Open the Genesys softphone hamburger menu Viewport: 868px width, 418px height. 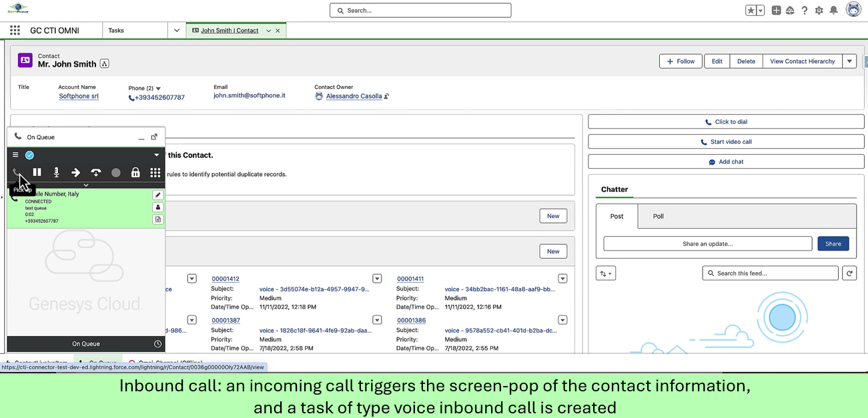[15, 155]
